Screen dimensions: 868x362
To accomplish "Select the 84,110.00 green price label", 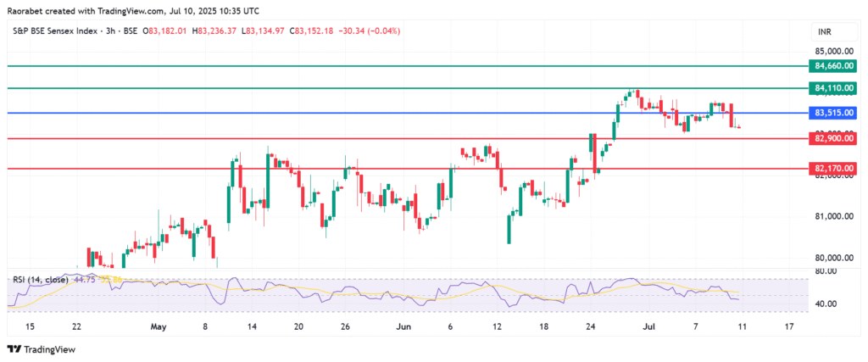I will 831,87.
